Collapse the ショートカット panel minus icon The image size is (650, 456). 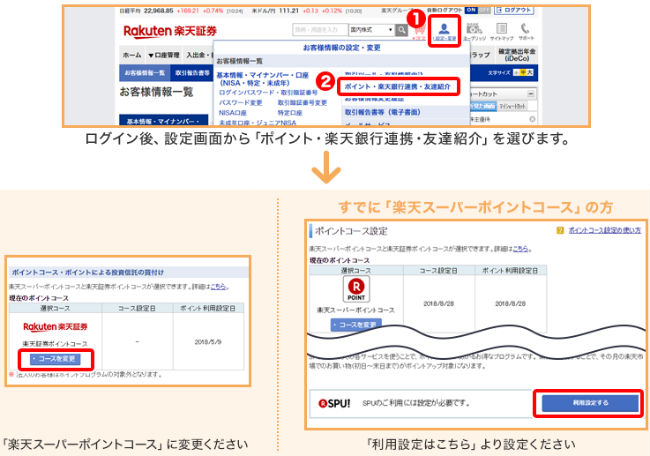(531, 94)
